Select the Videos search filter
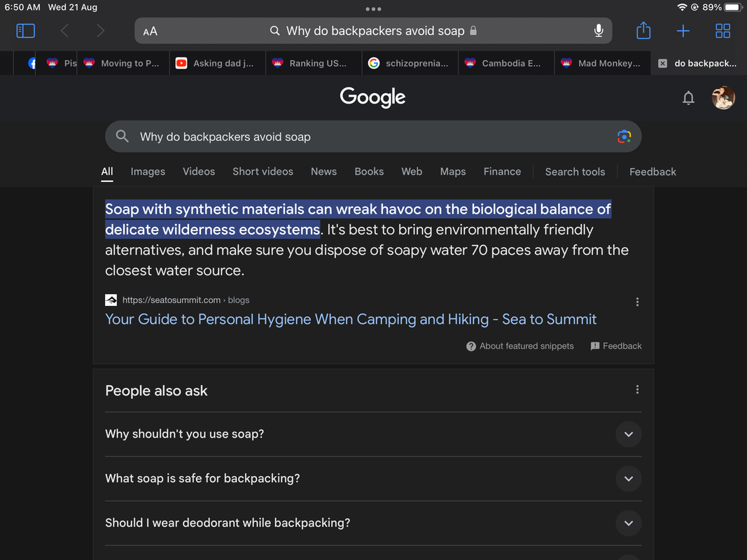Screen dimensions: 747x560 [199, 171]
